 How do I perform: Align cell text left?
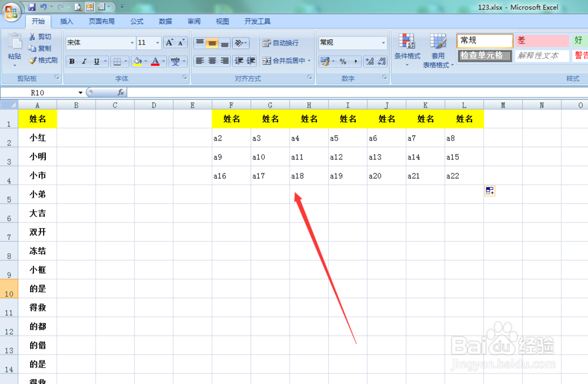point(200,61)
